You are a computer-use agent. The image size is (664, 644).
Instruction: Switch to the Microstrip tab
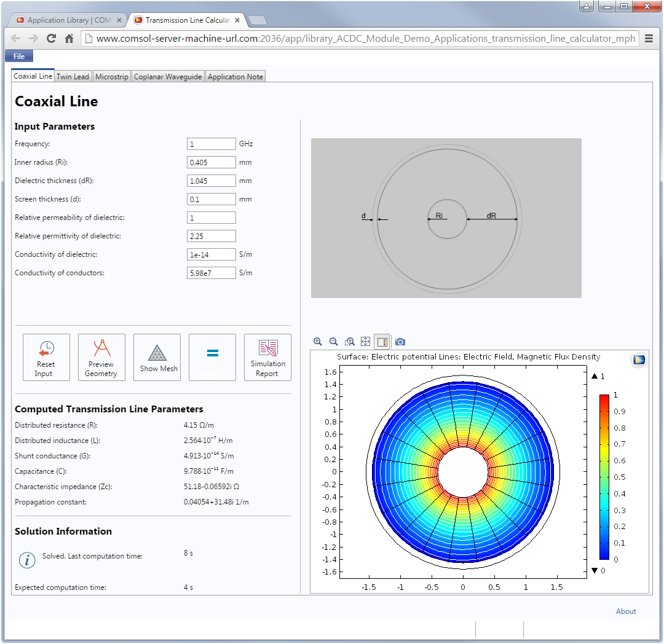click(x=112, y=77)
